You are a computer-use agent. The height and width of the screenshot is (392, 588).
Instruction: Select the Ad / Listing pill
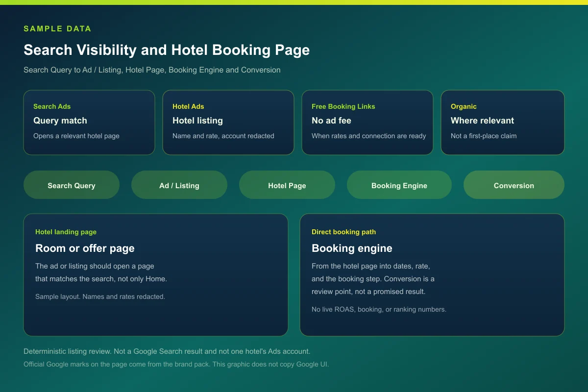point(179,185)
